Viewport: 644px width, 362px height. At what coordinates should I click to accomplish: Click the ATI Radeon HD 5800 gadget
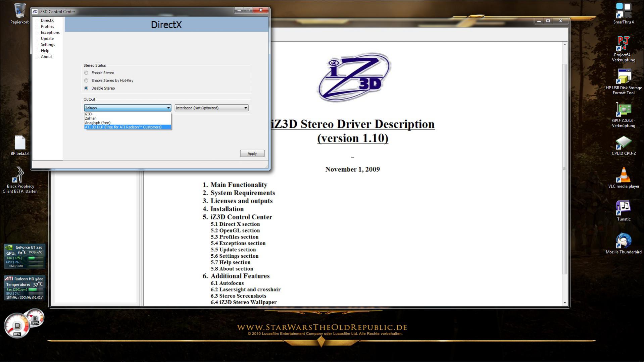coord(24,288)
